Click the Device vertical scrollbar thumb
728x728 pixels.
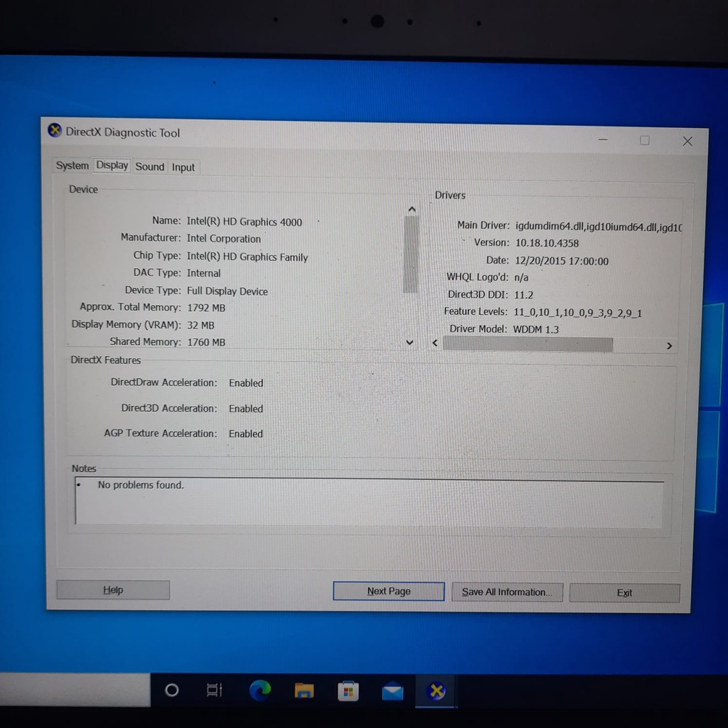click(410, 254)
